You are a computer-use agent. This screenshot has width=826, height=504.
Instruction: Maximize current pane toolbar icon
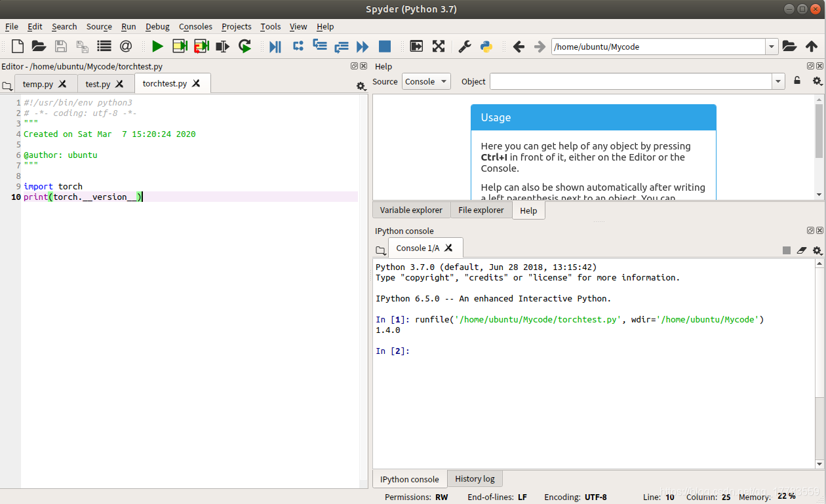tap(439, 47)
